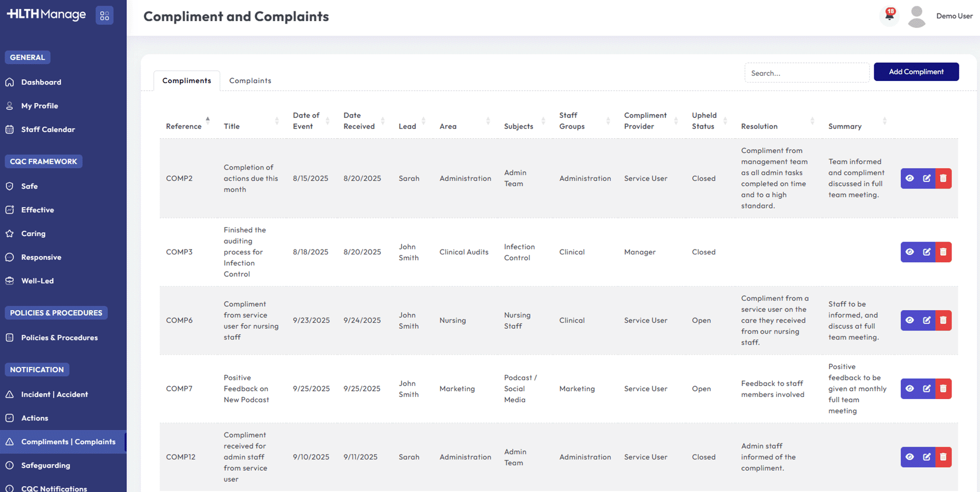
Task: Toggle the sidebar grid menu icon
Action: (x=104, y=16)
